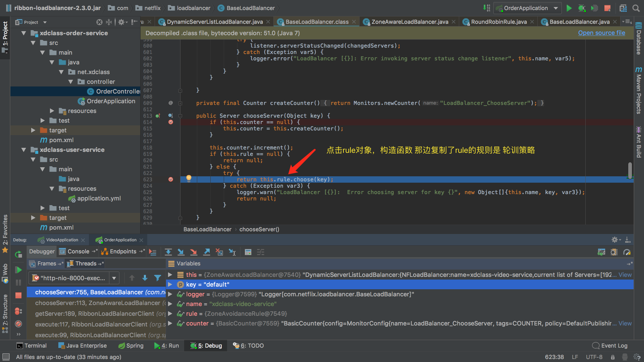644x362 pixels.
Task: Open the thread selector dropdown
Action: [114, 278]
